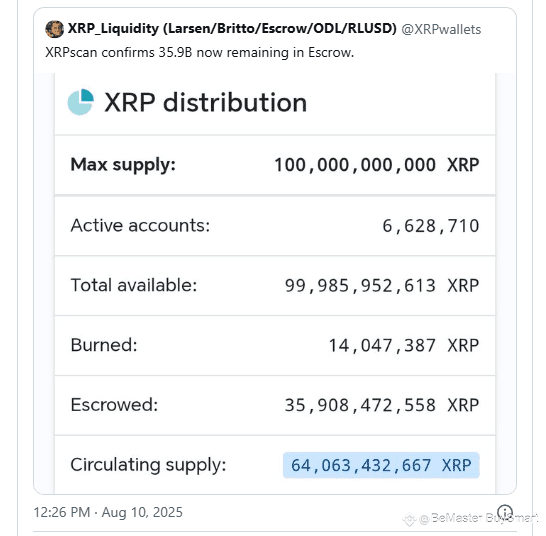Click the 100,000,000,000 XRP max supply value
Image resolution: width=546 pixels, height=536 pixels.
pyautogui.click(x=377, y=165)
